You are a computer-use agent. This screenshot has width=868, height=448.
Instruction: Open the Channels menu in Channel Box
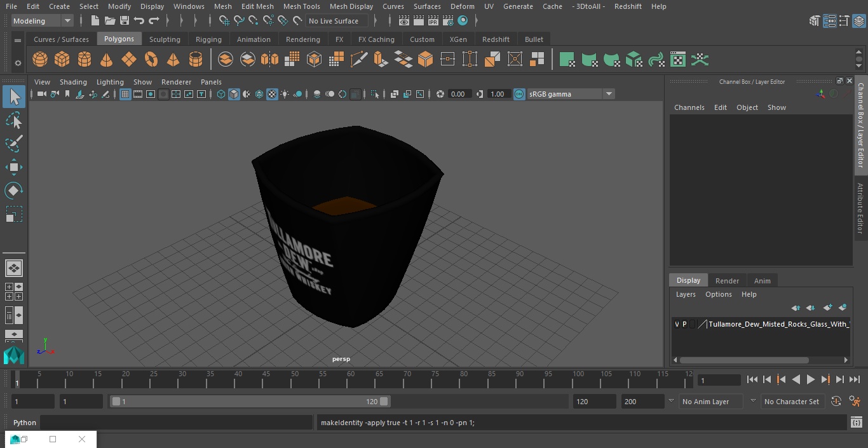[x=689, y=107]
